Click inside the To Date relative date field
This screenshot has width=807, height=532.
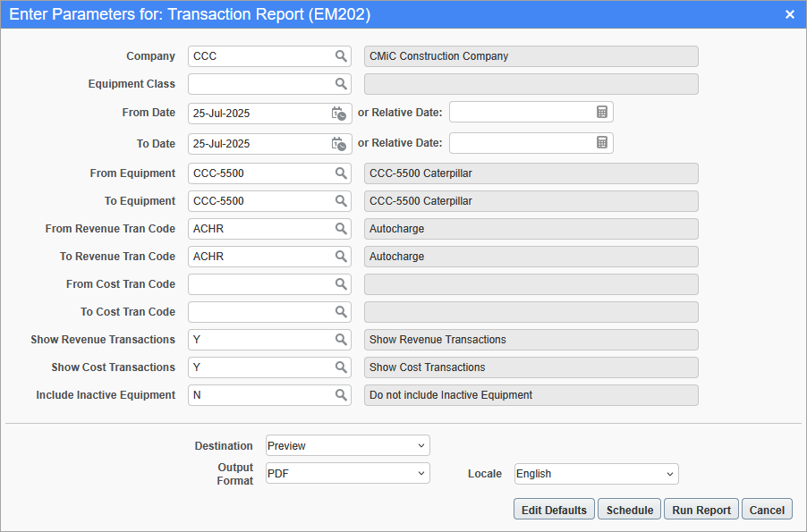pos(519,142)
